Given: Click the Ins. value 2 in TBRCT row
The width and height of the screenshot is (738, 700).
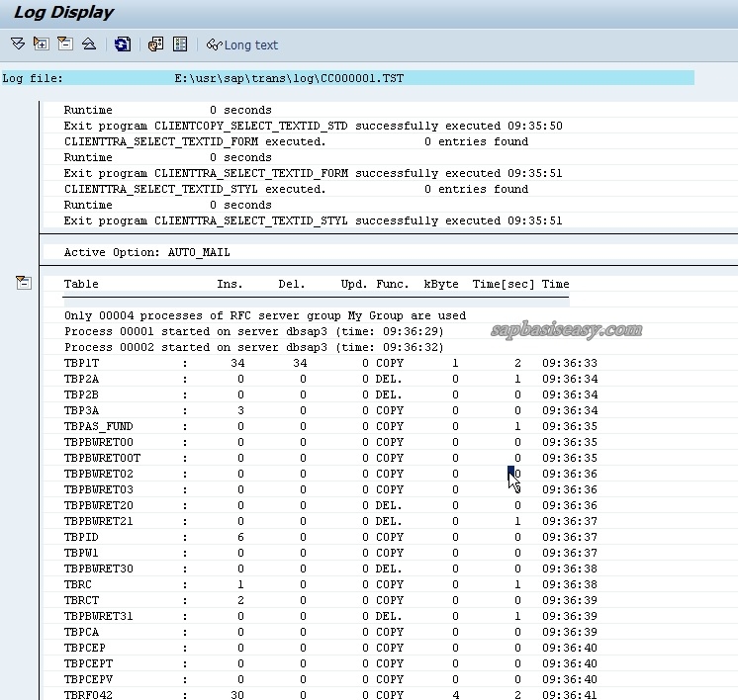Looking at the screenshot, I should pyautogui.click(x=240, y=600).
